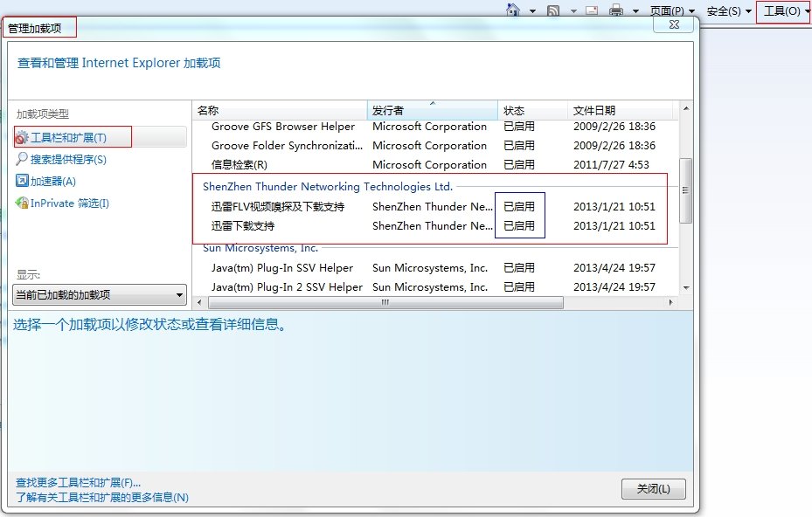The height and width of the screenshot is (517, 812).
Task: Open the Read Mail icon
Action: coord(591,11)
